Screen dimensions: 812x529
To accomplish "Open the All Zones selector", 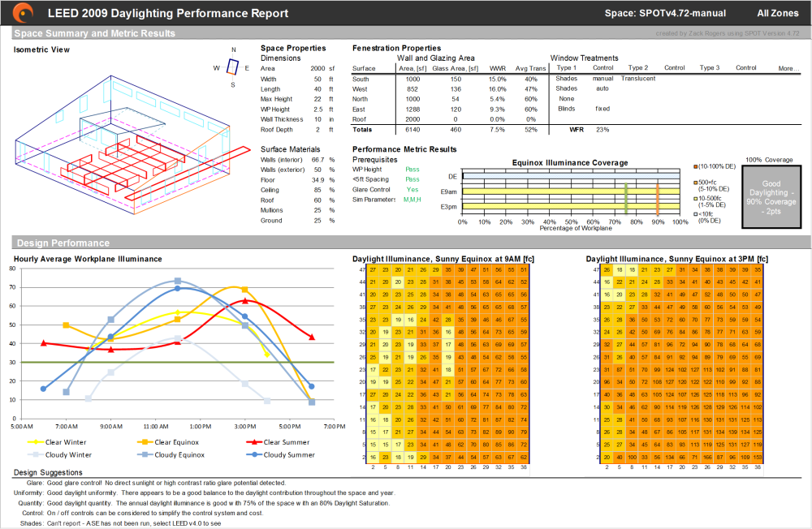I will tap(777, 13).
